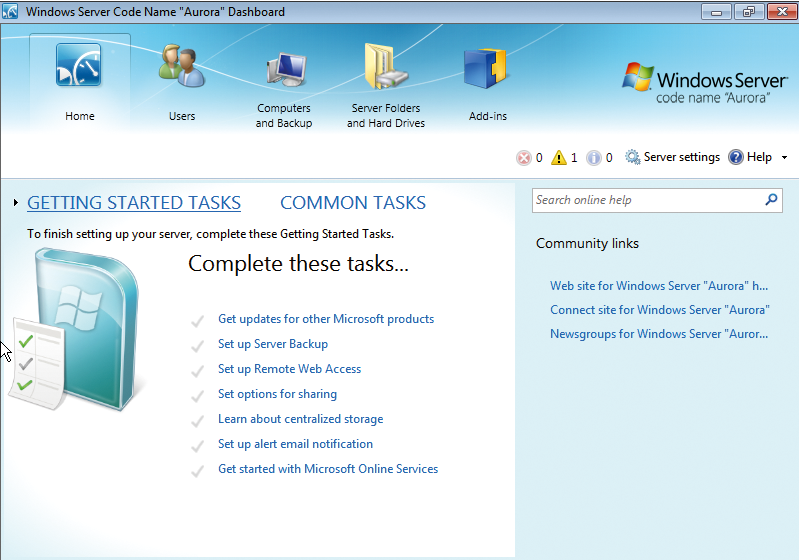Toggle checkmark beside centralized storage task
The image size is (799, 560).
(x=197, y=420)
